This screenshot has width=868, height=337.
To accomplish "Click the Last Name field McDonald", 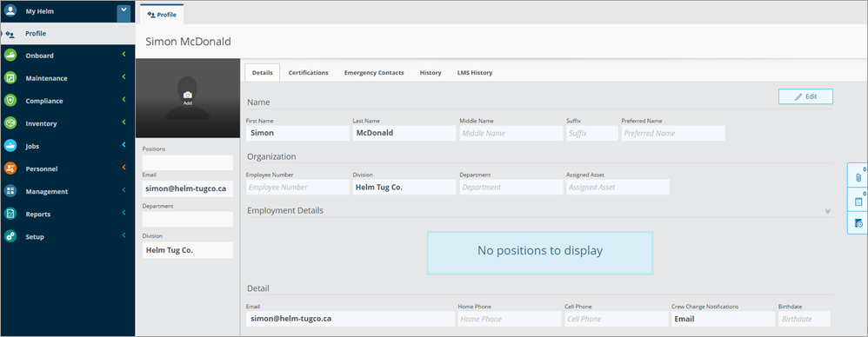I will [x=404, y=133].
